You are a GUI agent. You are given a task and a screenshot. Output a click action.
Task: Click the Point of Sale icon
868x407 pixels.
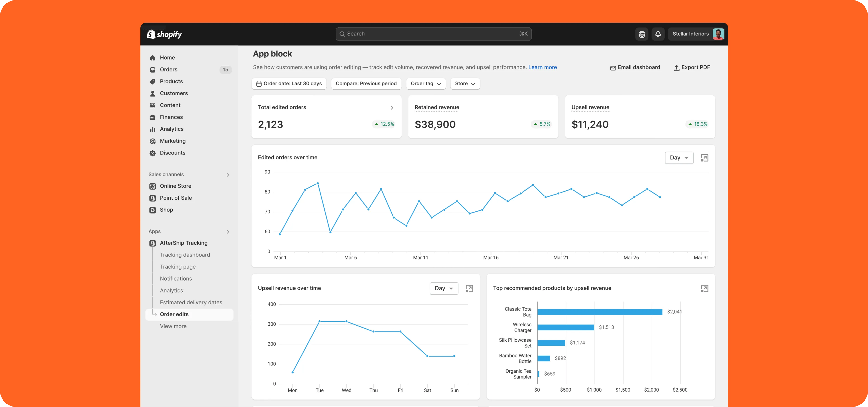point(153,198)
